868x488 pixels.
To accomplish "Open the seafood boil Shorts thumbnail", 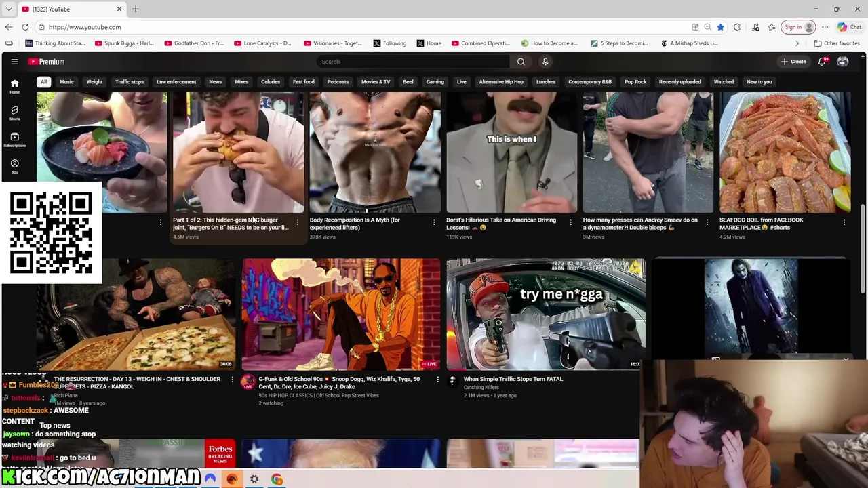I will click(x=785, y=152).
